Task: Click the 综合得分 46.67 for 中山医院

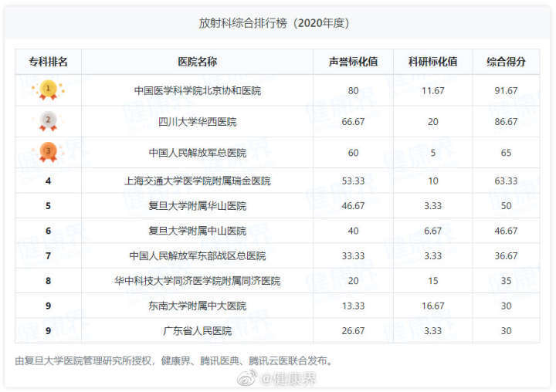Action: [x=506, y=231]
